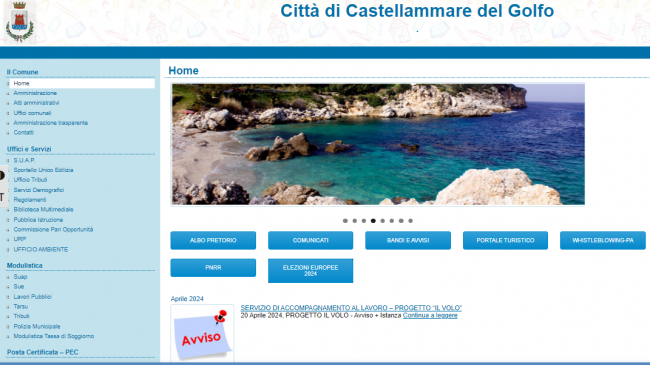Open Ufficio Tributi link
This screenshot has height=365, width=650.
[x=30, y=180]
